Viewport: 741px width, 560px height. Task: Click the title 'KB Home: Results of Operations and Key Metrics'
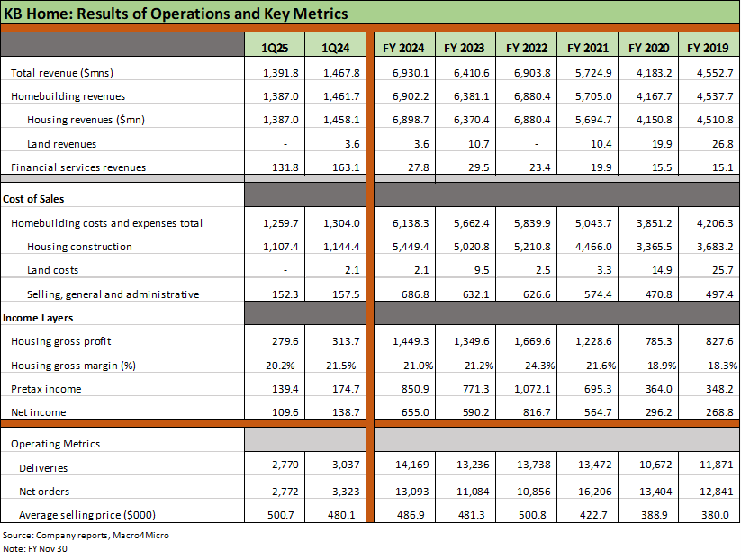tap(176, 14)
